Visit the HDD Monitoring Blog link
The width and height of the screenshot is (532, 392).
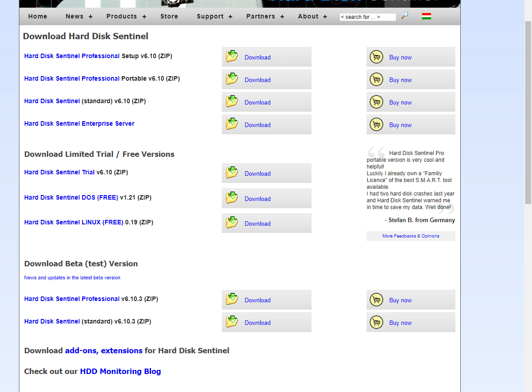coord(120,371)
